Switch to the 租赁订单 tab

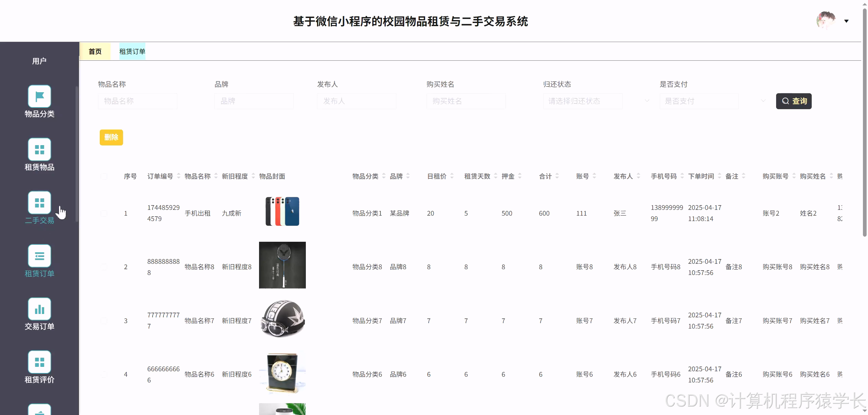point(132,51)
